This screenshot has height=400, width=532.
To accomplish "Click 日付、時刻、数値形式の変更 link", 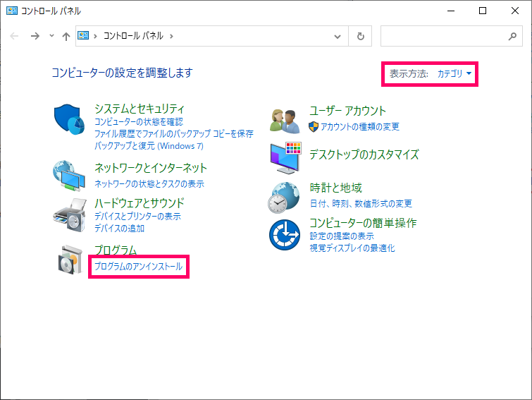I will 361,203.
